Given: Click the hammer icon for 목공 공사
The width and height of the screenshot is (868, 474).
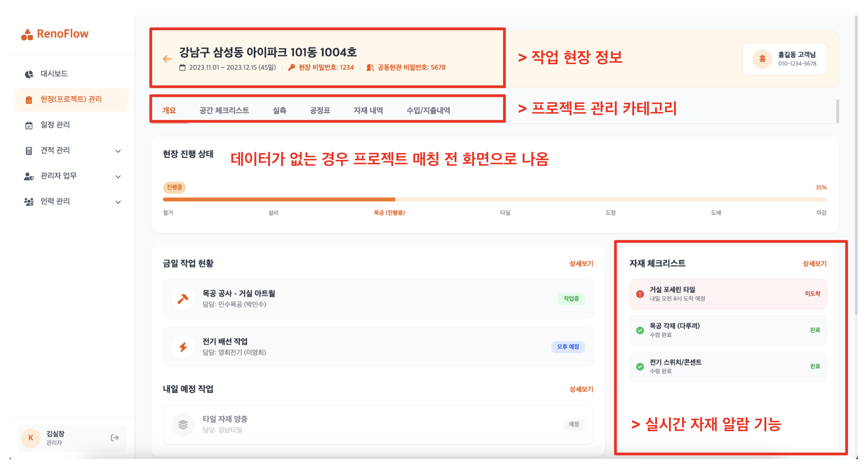Looking at the screenshot, I should (x=183, y=299).
